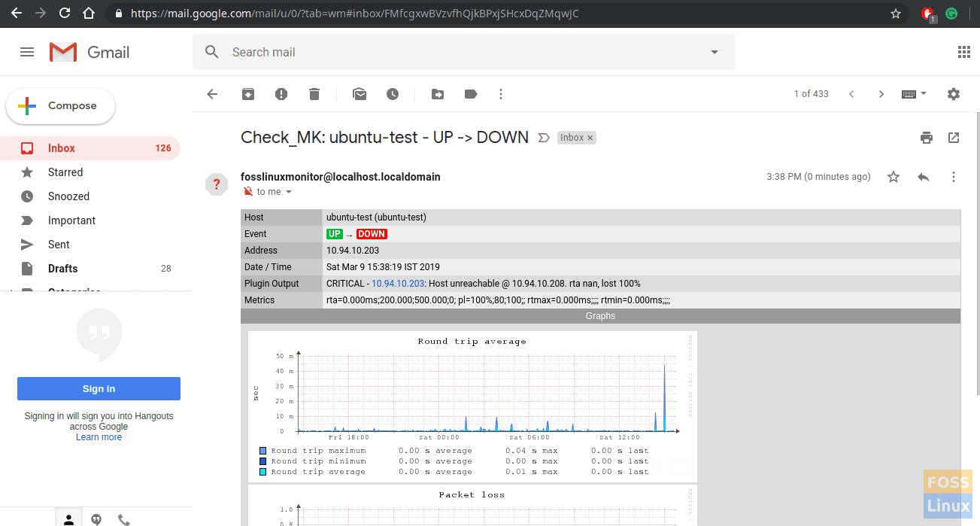Click the browser back arrow
Screen dimensions: 980x526
(17, 14)
